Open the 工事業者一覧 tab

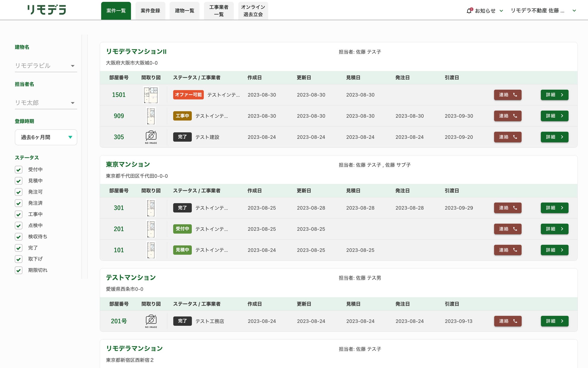pyautogui.click(x=219, y=11)
